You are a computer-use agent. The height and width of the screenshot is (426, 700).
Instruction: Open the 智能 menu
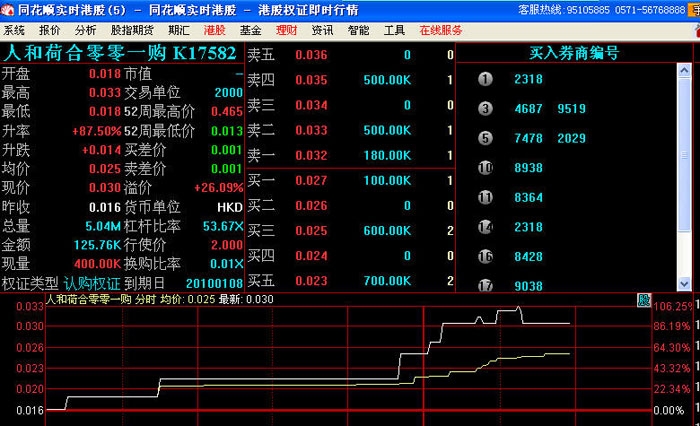(x=358, y=31)
